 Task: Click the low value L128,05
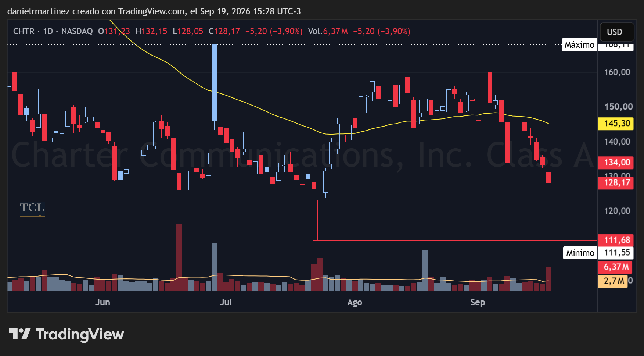188,31
